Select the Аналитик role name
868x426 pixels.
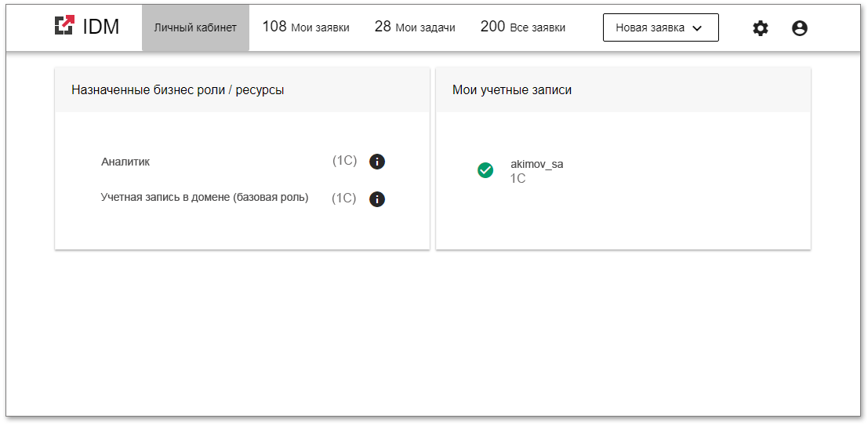pyautogui.click(x=125, y=162)
